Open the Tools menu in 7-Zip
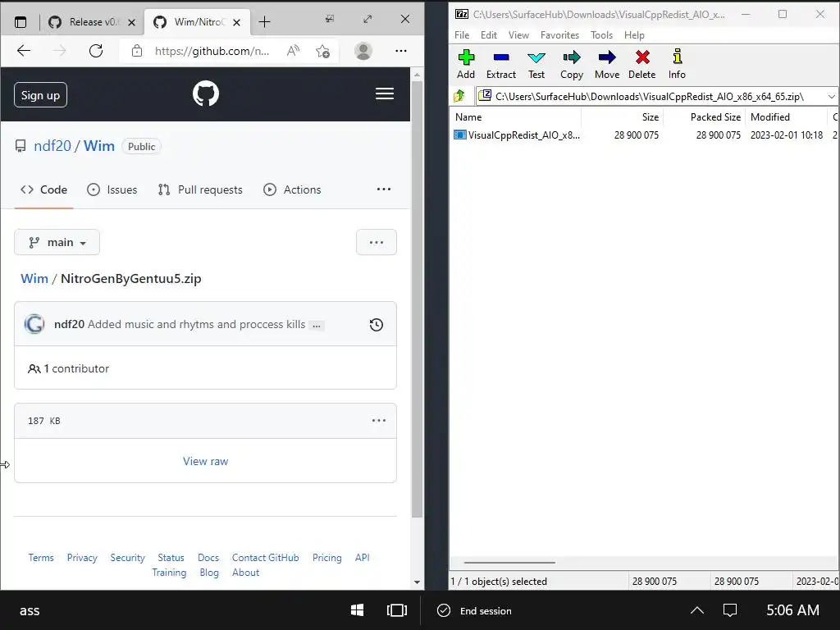 [601, 34]
